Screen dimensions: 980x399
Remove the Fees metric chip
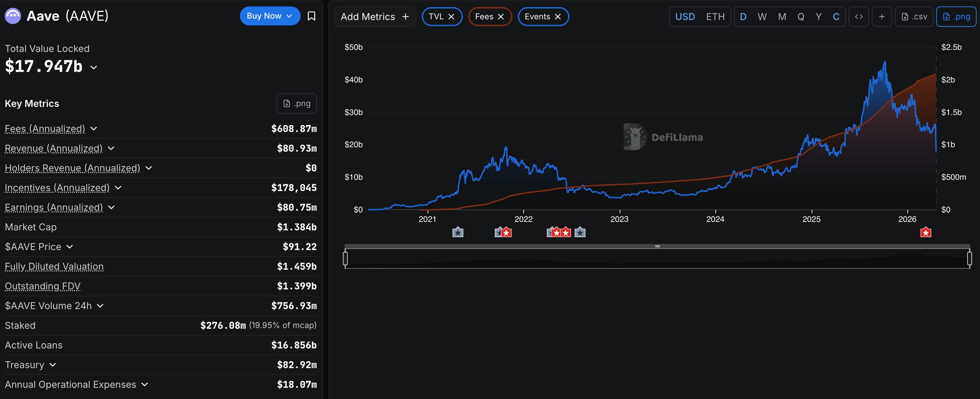point(501,17)
